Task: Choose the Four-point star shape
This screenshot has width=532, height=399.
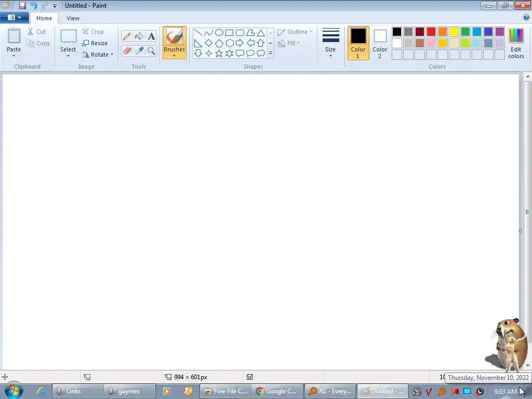Action: click(x=209, y=54)
